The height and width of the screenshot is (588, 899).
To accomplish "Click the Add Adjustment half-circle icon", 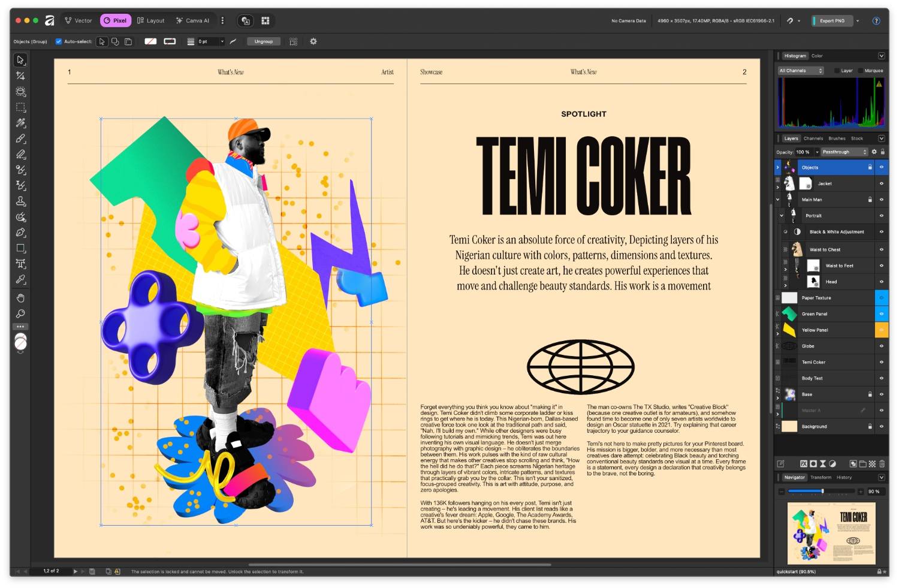I will 832,463.
